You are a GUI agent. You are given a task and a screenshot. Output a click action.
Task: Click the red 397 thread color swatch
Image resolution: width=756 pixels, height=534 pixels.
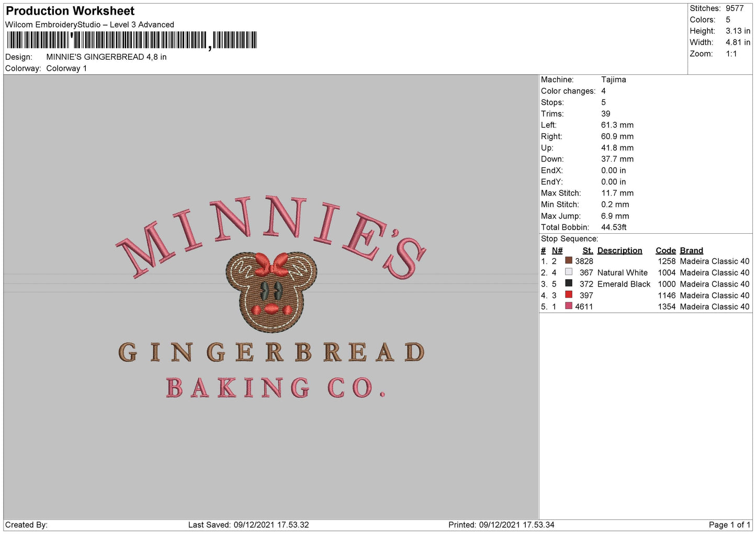(x=569, y=294)
